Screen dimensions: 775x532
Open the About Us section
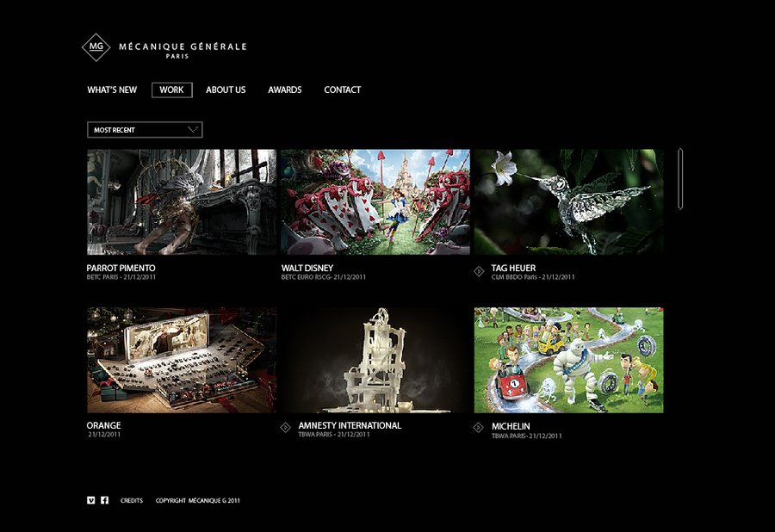[x=226, y=90]
